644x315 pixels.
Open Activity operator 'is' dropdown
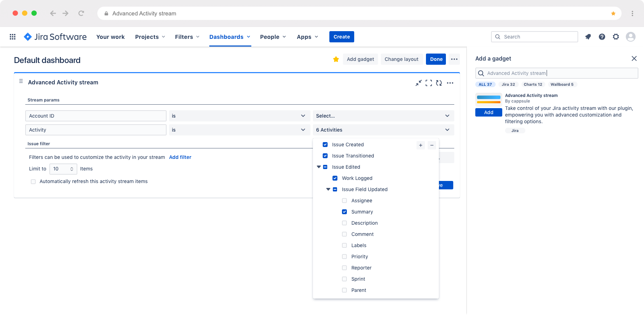click(x=239, y=130)
